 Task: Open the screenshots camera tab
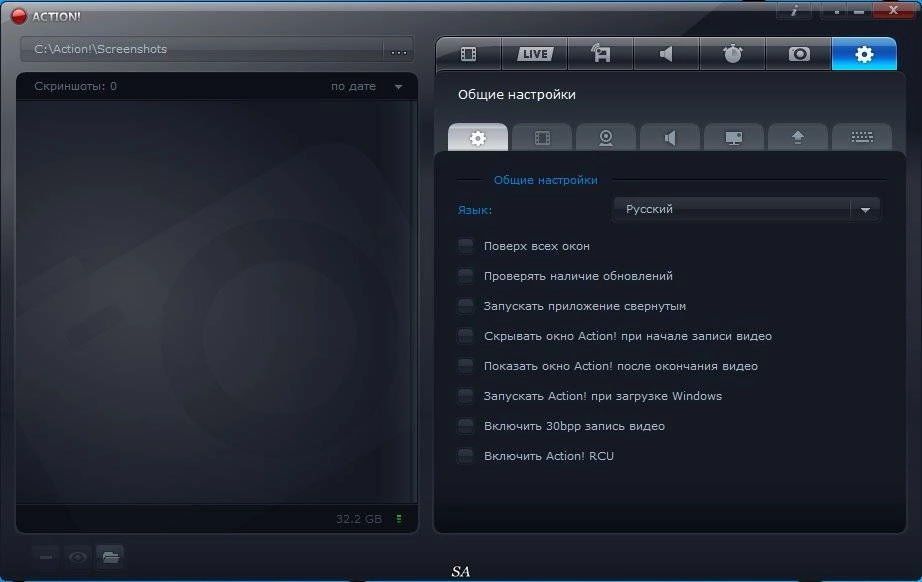tap(799, 54)
